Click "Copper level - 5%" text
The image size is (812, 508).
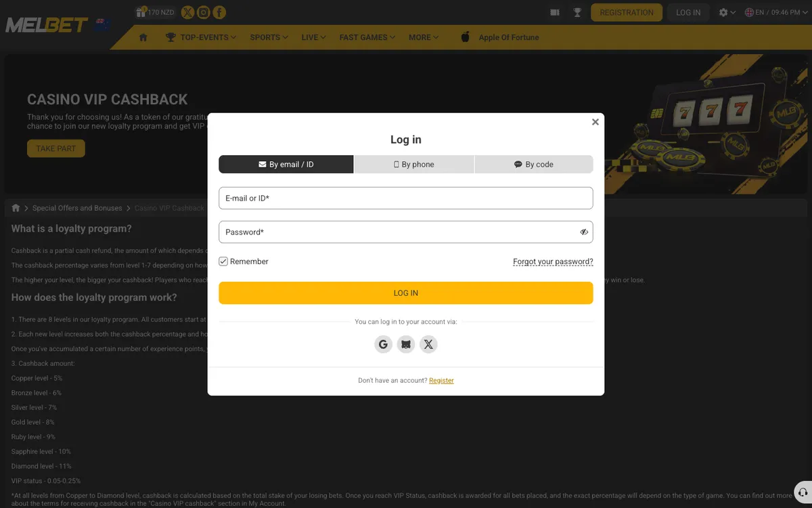37,379
